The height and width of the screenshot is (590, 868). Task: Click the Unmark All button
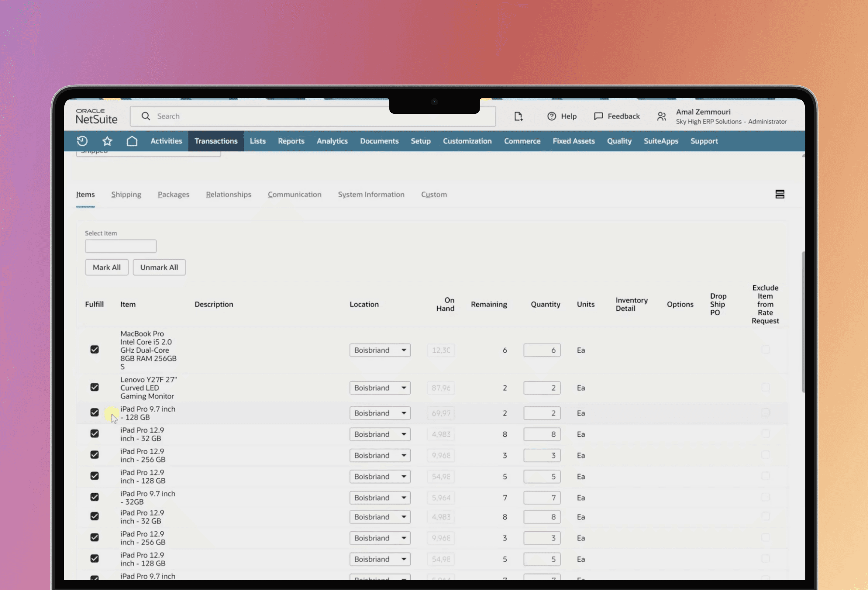(x=159, y=267)
